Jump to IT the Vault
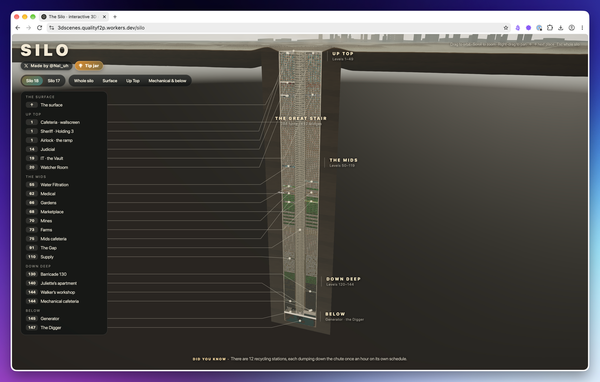Screen dimensions: 600x382 pos(64,158)
